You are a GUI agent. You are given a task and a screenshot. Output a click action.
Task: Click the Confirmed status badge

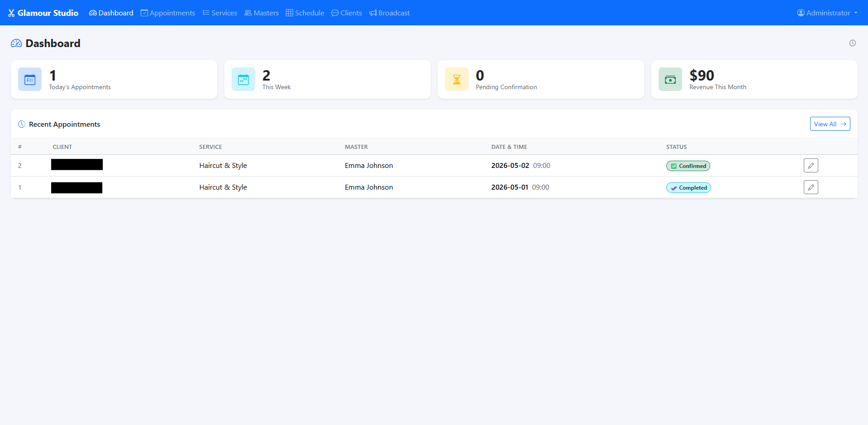tap(688, 166)
